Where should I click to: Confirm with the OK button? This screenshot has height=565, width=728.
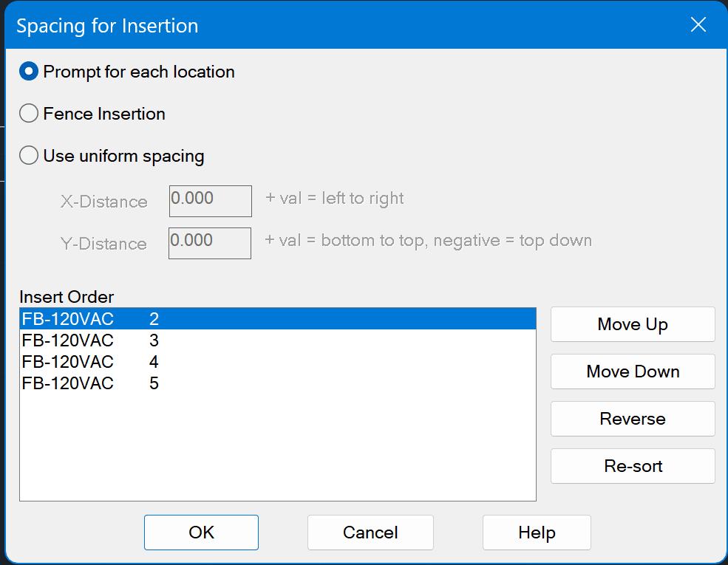click(x=201, y=533)
